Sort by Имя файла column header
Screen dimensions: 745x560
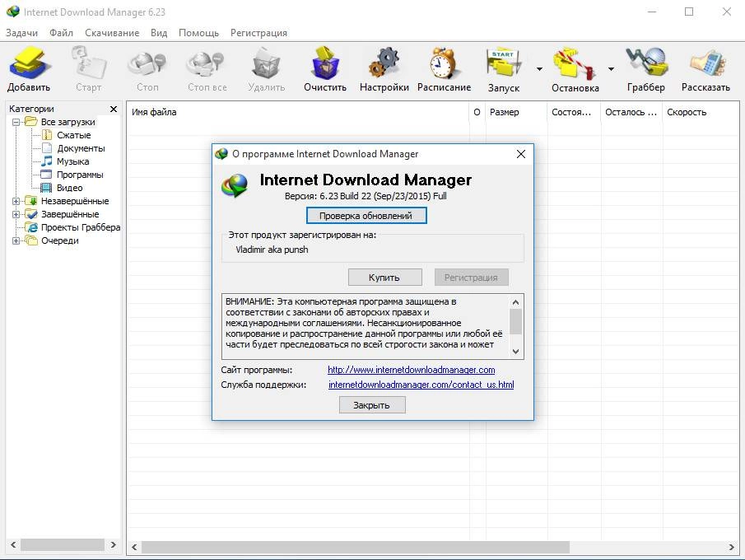298,112
